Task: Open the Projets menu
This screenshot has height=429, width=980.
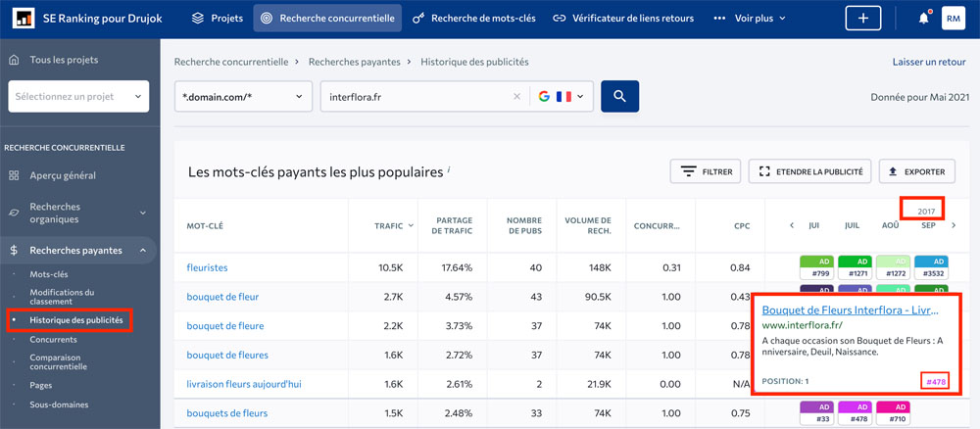Action: 217,18
